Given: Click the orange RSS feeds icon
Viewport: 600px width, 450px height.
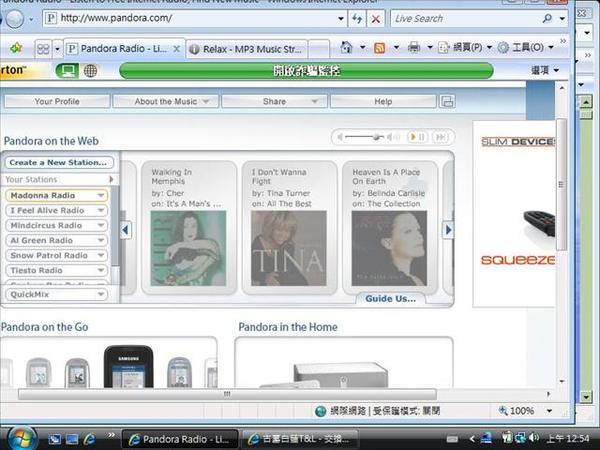Looking at the screenshot, I should click(x=379, y=48).
